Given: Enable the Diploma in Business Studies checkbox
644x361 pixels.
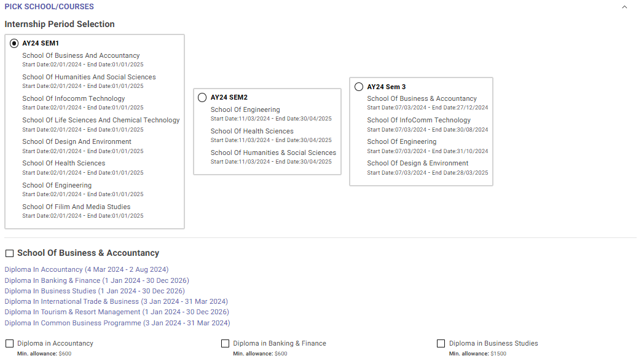Looking at the screenshot, I should tap(441, 343).
